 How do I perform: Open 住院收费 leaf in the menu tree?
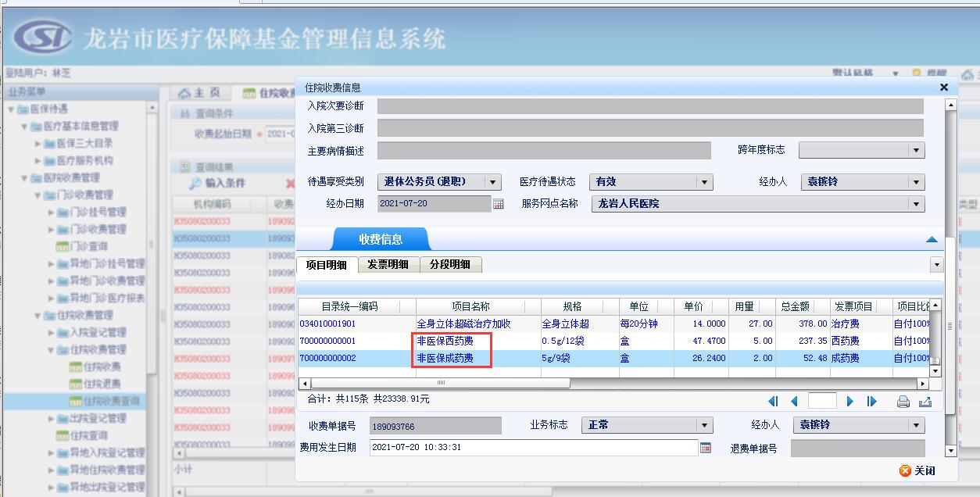click(x=95, y=366)
